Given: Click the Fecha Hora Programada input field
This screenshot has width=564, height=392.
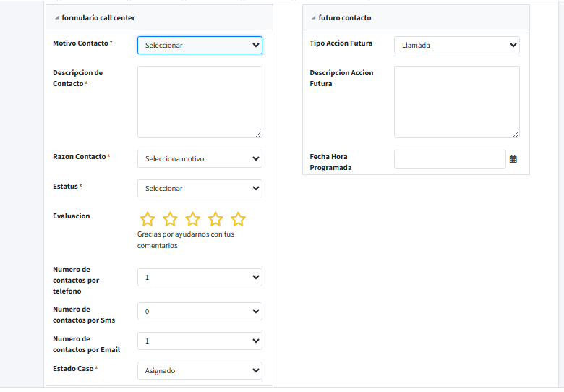Looking at the screenshot, I should tap(449, 159).
